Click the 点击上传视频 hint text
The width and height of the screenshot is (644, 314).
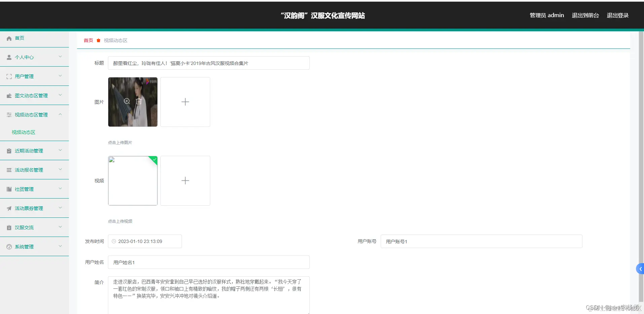(120, 221)
